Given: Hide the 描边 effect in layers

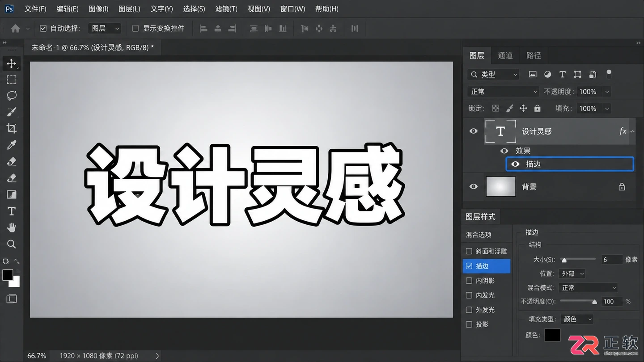Looking at the screenshot, I should coord(515,164).
